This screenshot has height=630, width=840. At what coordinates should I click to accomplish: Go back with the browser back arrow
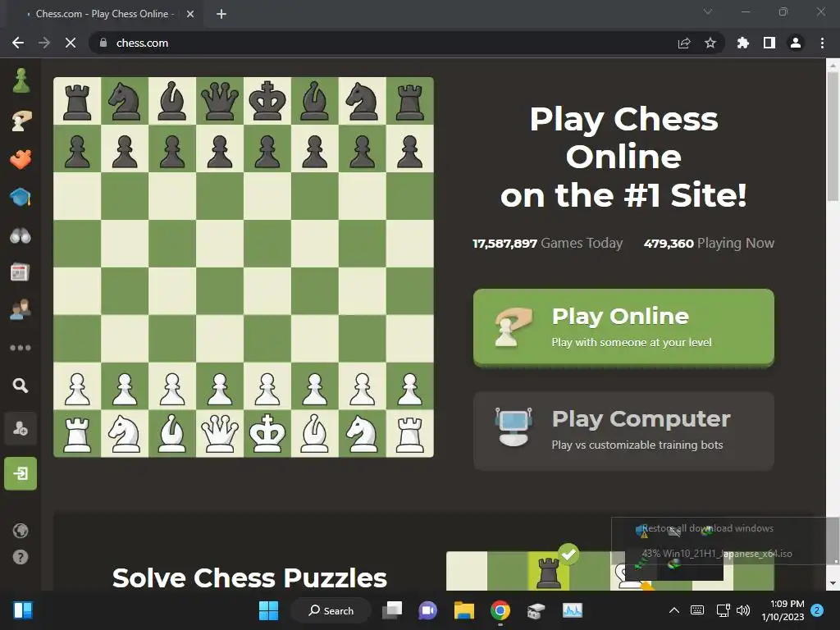tap(18, 43)
